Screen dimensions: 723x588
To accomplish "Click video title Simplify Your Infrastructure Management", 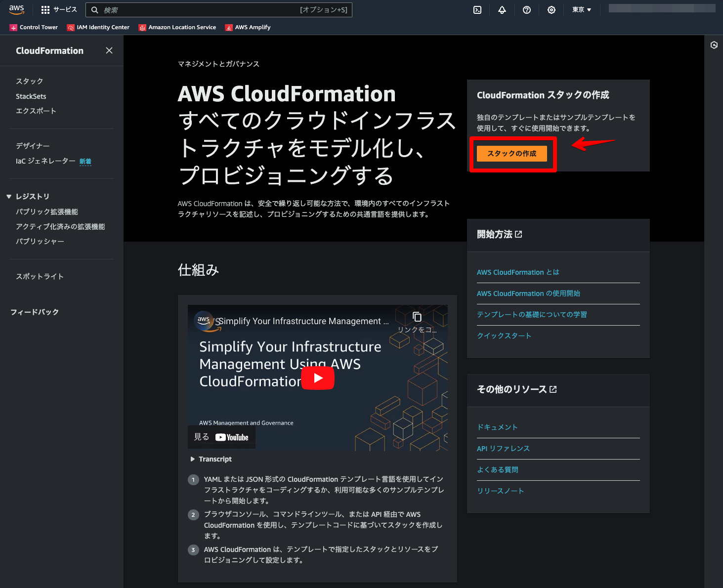I will pos(303,321).
